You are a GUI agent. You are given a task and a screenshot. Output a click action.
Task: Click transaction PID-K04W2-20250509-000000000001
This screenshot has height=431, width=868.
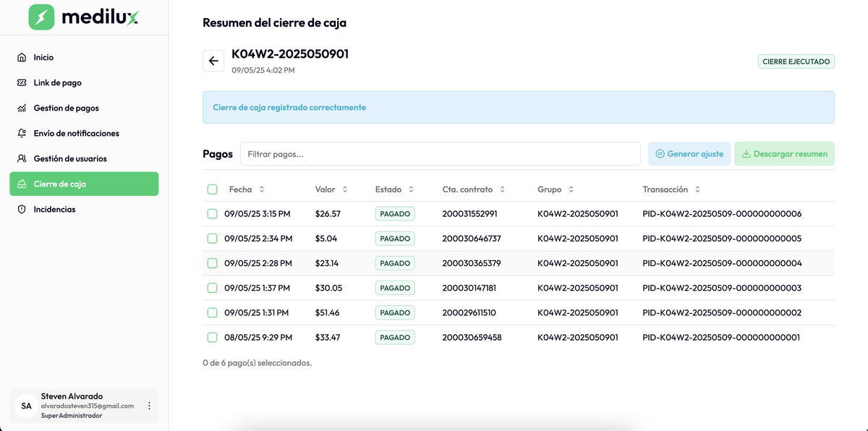(x=721, y=337)
